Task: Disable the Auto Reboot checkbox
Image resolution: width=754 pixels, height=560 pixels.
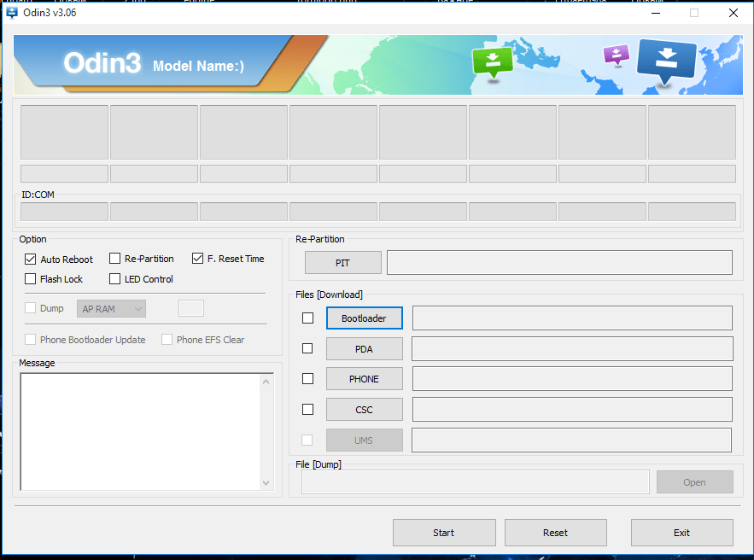Action: click(x=31, y=259)
